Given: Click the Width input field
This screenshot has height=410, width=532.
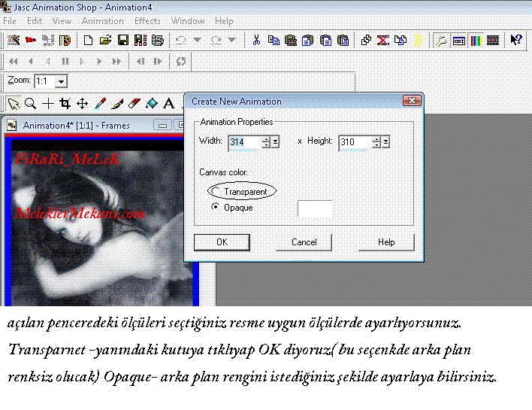Looking at the screenshot, I should pos(243,141).
